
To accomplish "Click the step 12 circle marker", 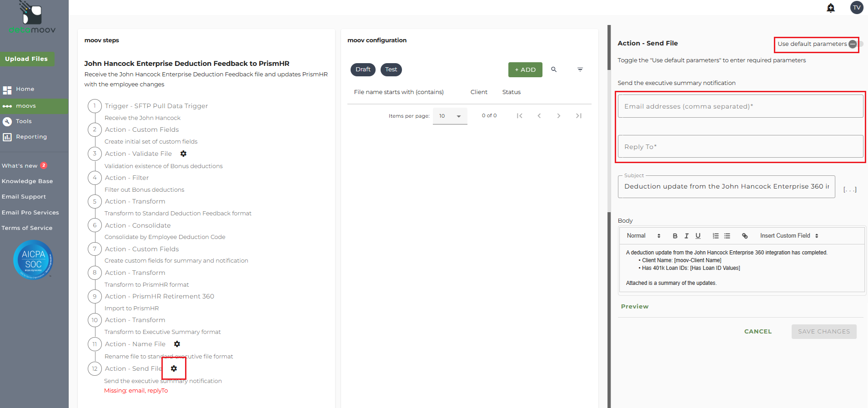I will 95,368.
